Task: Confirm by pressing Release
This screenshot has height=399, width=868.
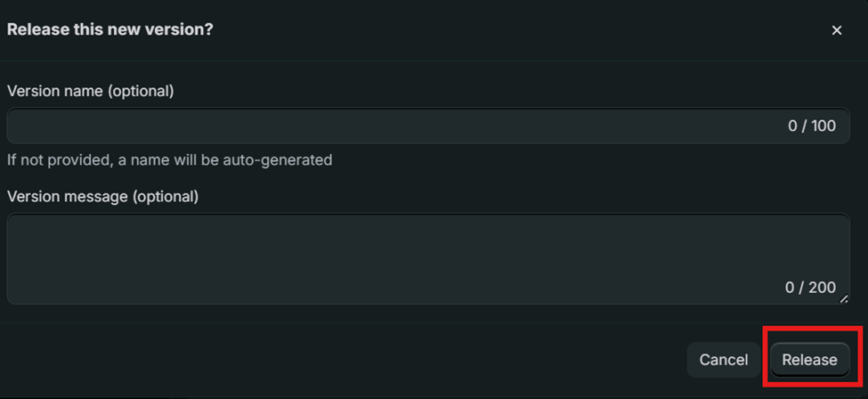Action: 809,360
